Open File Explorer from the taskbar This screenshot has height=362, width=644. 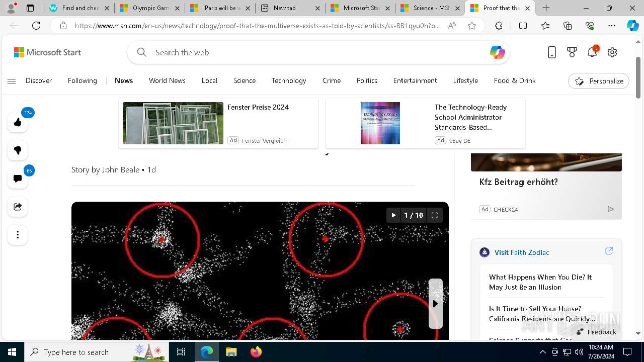tap(231, 352)
